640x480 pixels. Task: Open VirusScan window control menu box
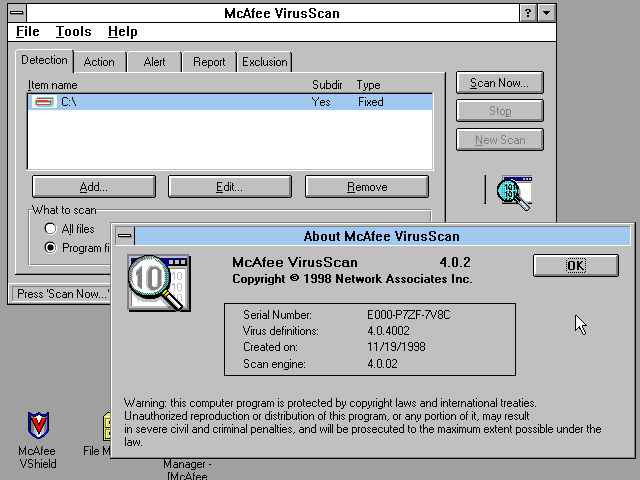point(17,13)
